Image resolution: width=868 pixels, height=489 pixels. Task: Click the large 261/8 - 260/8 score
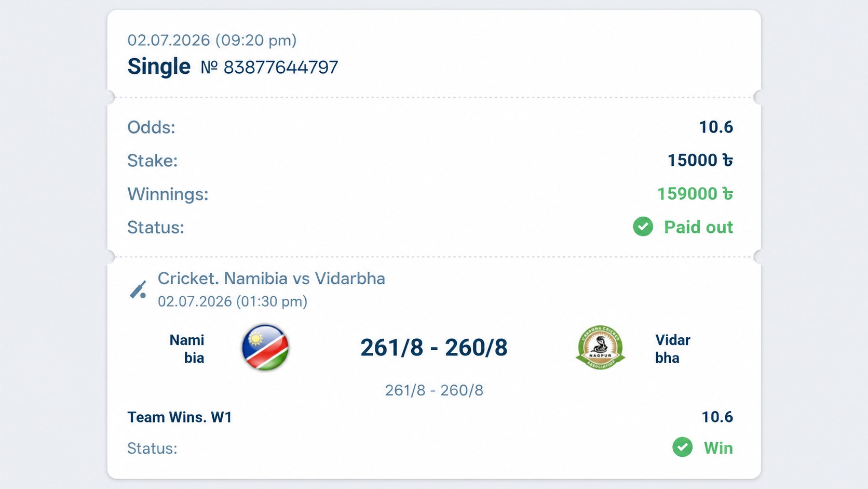coord(434,348)
